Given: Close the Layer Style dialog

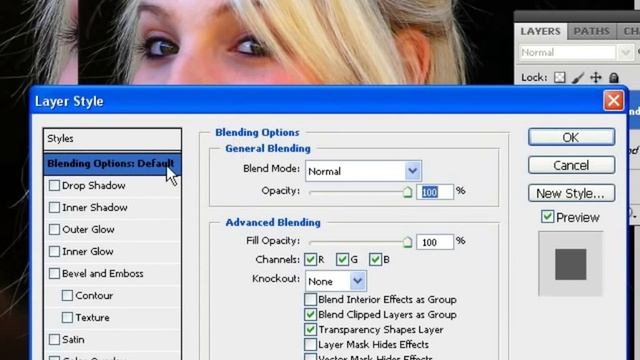Looking at the screenshot, I should tap(613, 100).
